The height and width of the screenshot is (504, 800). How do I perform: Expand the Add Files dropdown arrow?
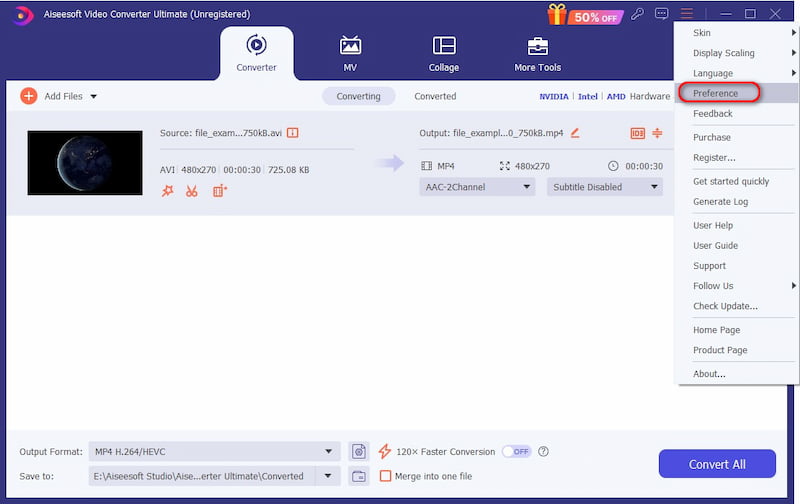click(x=93, y=96)
